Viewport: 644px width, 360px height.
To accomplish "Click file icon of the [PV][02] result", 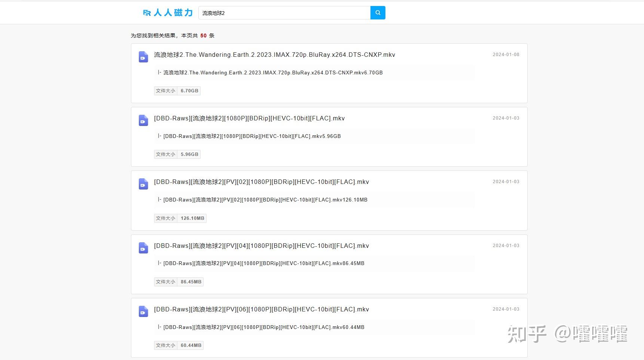I will coord(143,184).
